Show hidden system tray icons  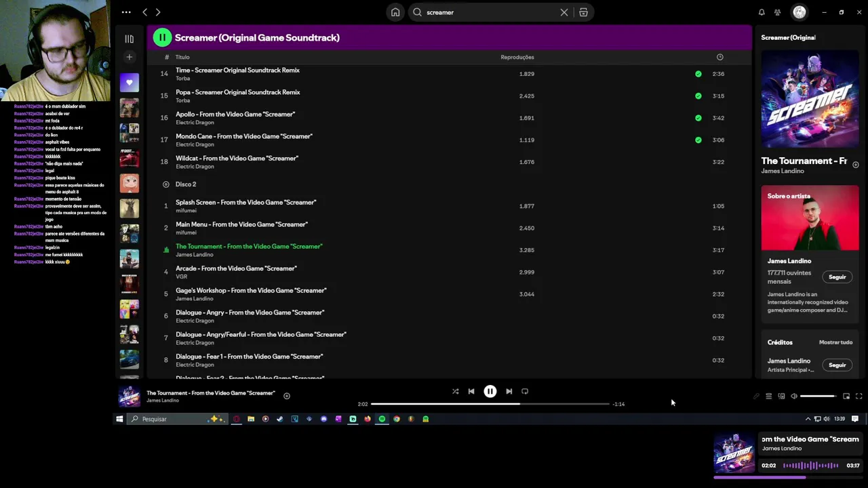808,419
